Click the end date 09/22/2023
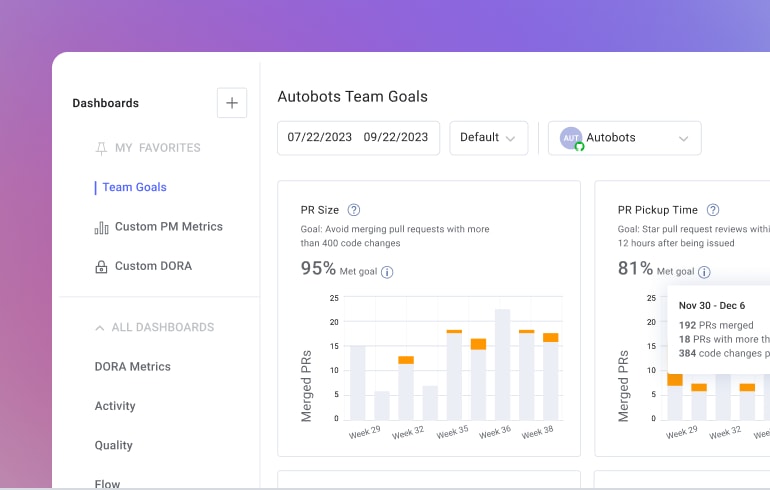Image resolution: width=770 pixels, height=490 pixels. coord(396,137)
